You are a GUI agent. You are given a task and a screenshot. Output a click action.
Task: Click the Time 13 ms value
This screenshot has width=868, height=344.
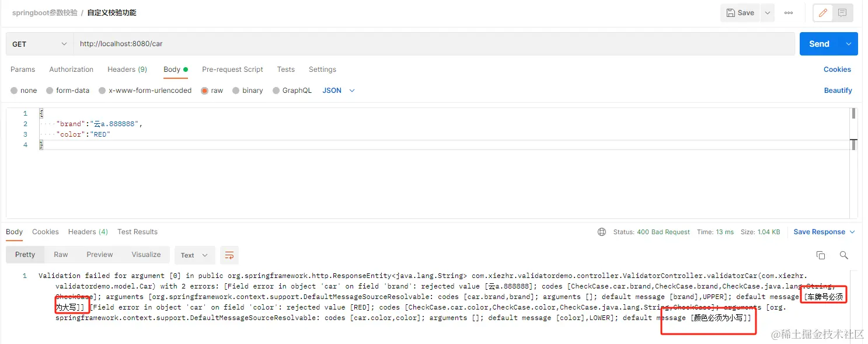(x=715, y=232)
